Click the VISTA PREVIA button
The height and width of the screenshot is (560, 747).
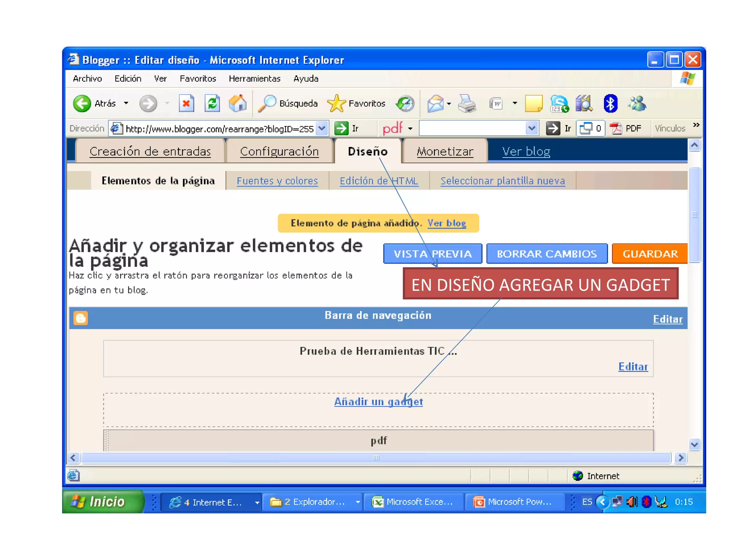click(x=433, y=254)
